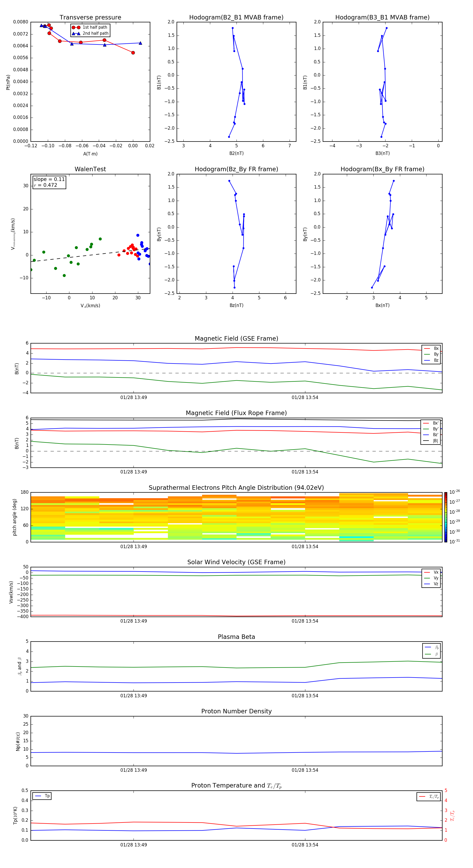Click the '01/28 13:54' tick under Plasma Beta plot
The width and height of the screenshot is (473, 868).
pos(305,696)
